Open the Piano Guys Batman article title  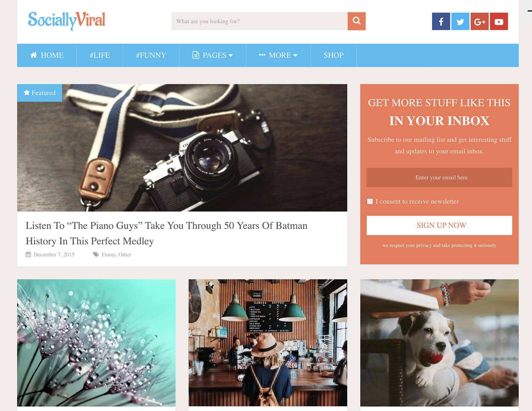(166, 233)
